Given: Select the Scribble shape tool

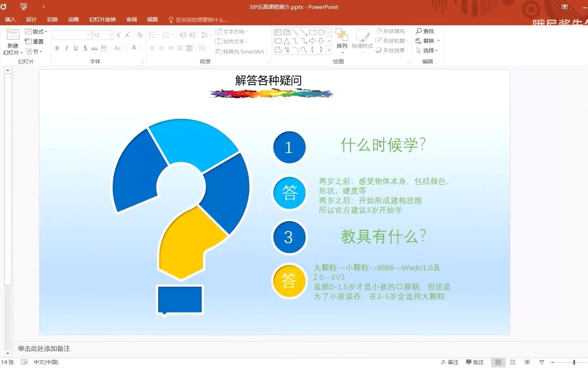Looking at the screenshot, I should pyautogui.click(x=287, y=49).
